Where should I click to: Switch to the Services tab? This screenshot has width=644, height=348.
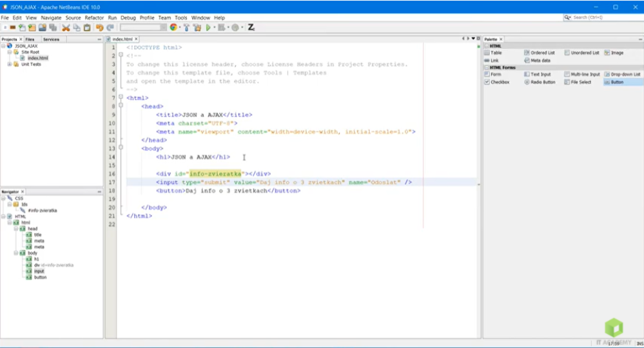click(x=51, y=39)
